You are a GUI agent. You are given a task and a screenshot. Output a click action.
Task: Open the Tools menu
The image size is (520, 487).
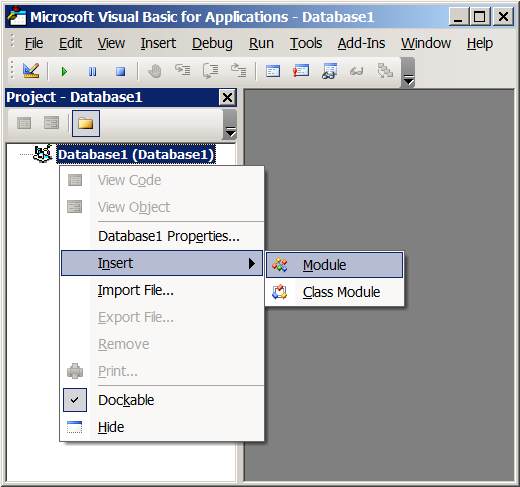tap(306, 43)
